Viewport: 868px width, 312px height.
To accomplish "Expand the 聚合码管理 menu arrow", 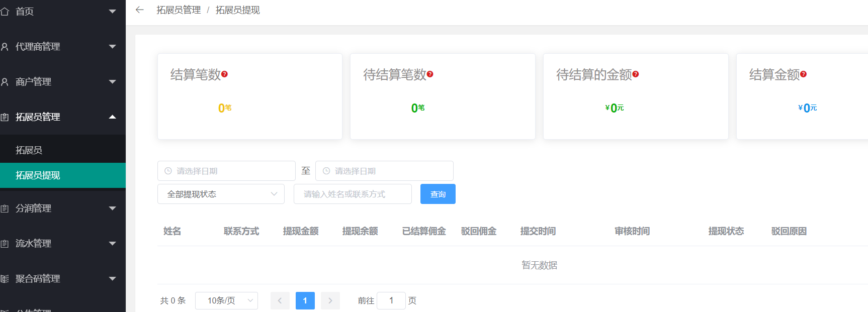I will pyautogui.click(x=113, y=278).
